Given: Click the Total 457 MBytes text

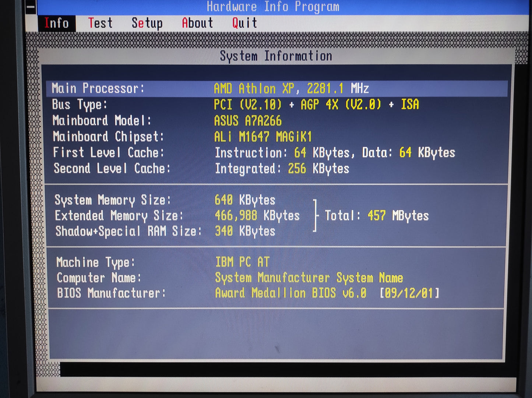Looking at the screenshot, I should 377,216.
